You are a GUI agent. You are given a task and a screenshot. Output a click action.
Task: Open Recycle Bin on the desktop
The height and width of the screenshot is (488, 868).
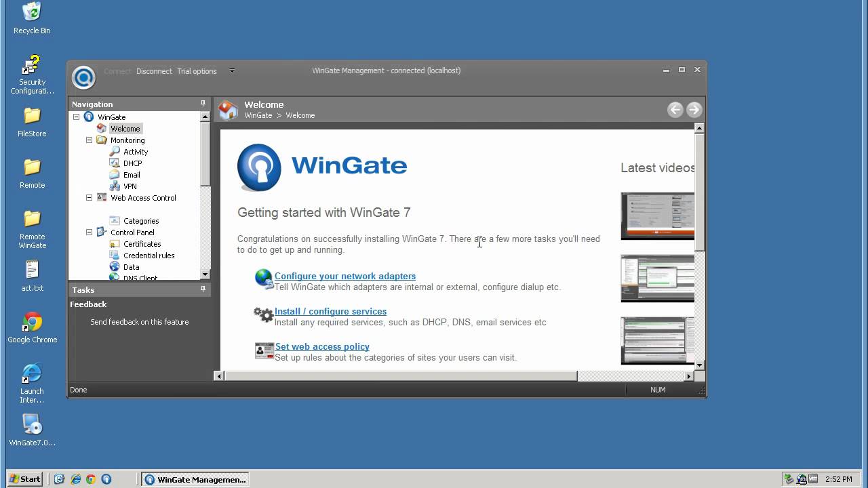[x=32, y=18]
